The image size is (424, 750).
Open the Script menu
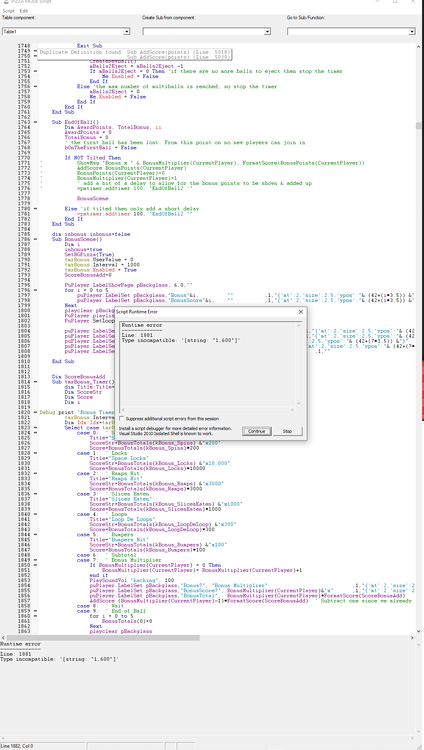coord(8,11)
